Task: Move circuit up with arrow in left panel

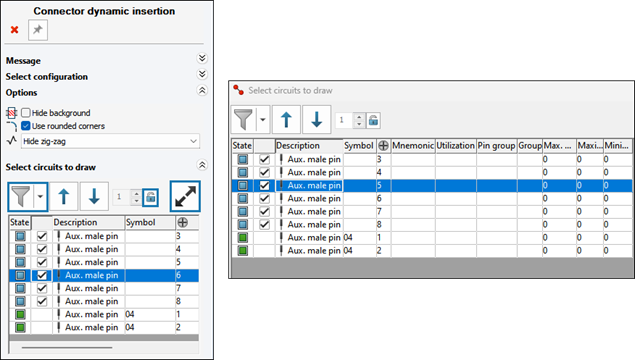Action: coord(64,197)
